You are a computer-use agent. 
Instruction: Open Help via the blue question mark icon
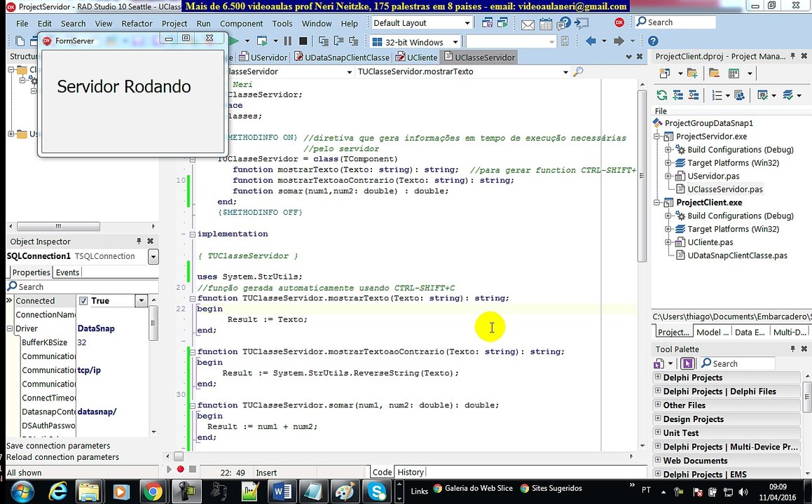click(653, 41)
